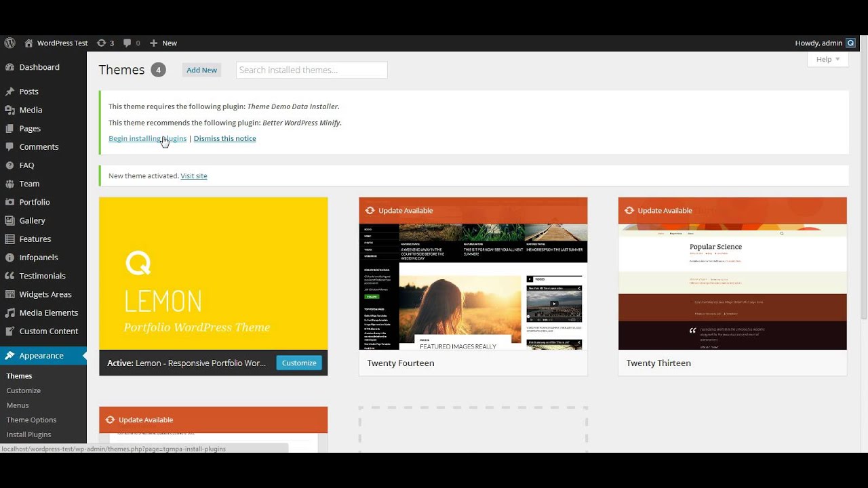Click the Appearance paintbrush icon
The width and height of the screenshot is (868, 488).
[9, 356]
